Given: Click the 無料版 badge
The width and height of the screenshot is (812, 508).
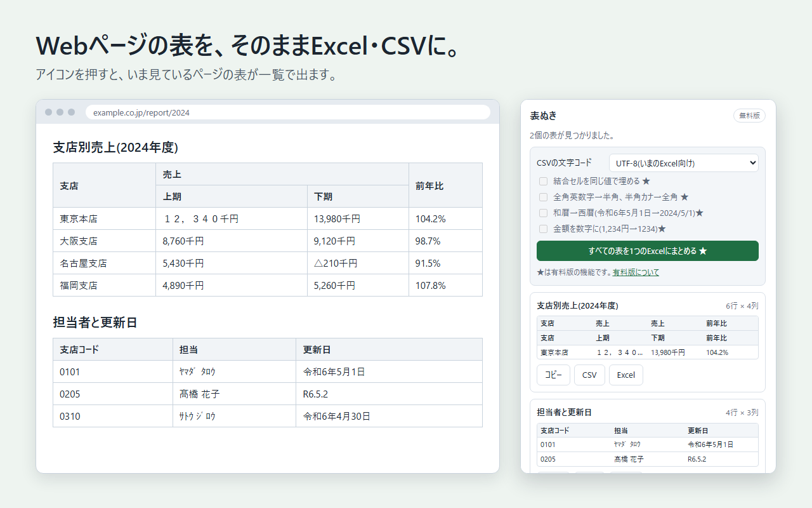Looking at the screenshot, I should click(749, 116).
